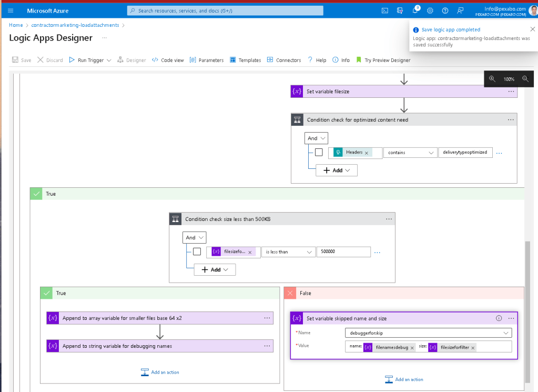Open row options next to the 500000 value

[x=378, y=252]
